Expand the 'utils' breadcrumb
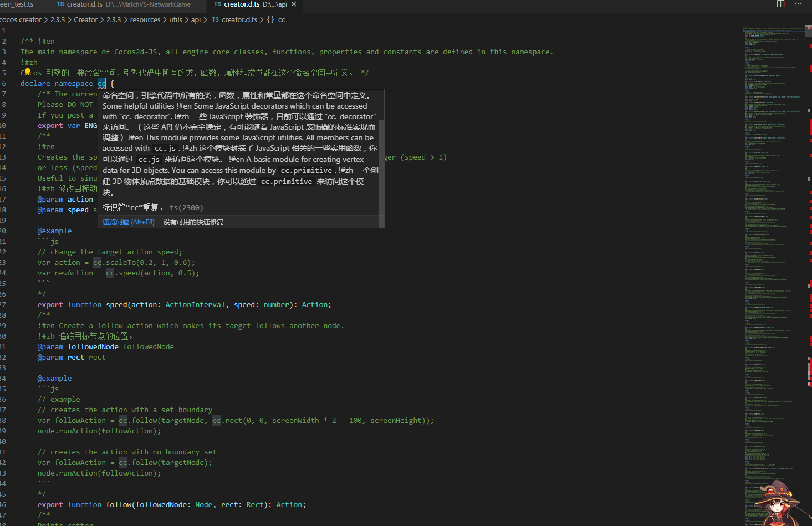 pyautogui.click(x=176, y=19)
